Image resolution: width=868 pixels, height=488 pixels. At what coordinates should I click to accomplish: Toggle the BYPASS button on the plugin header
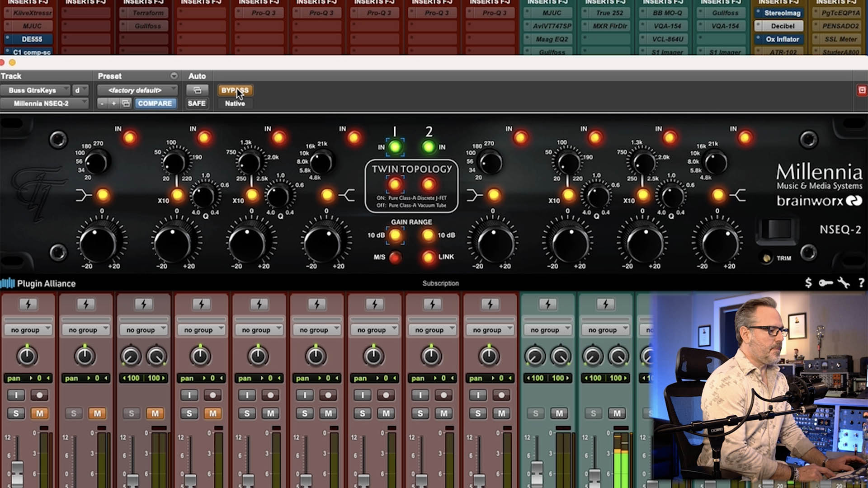click(235, 90)
